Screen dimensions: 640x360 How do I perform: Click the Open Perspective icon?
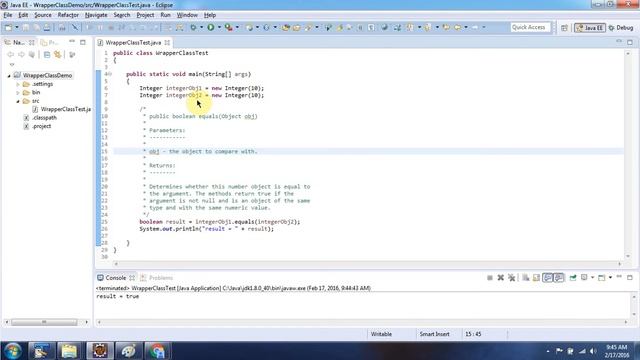click(x=564, y=28)
